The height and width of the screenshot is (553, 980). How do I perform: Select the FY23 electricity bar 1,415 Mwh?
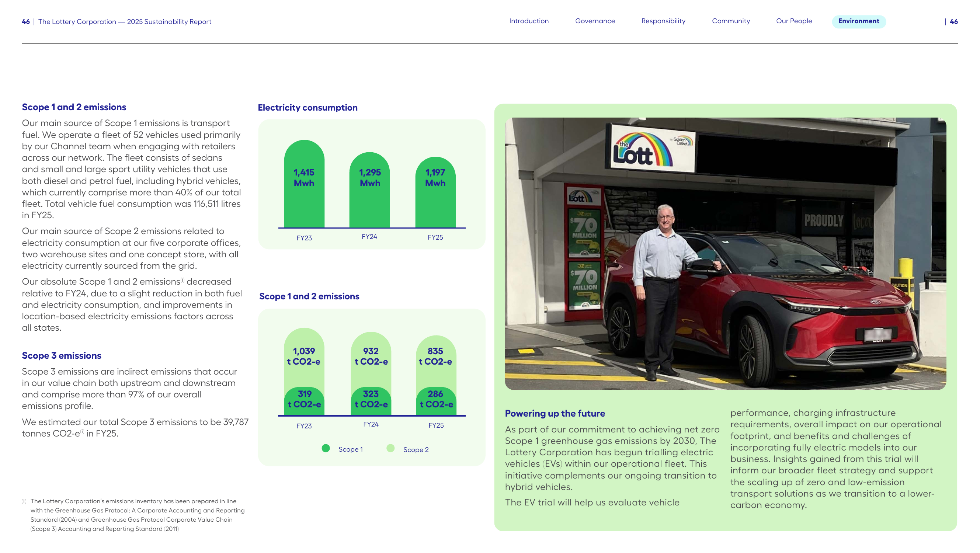point(304,184)
